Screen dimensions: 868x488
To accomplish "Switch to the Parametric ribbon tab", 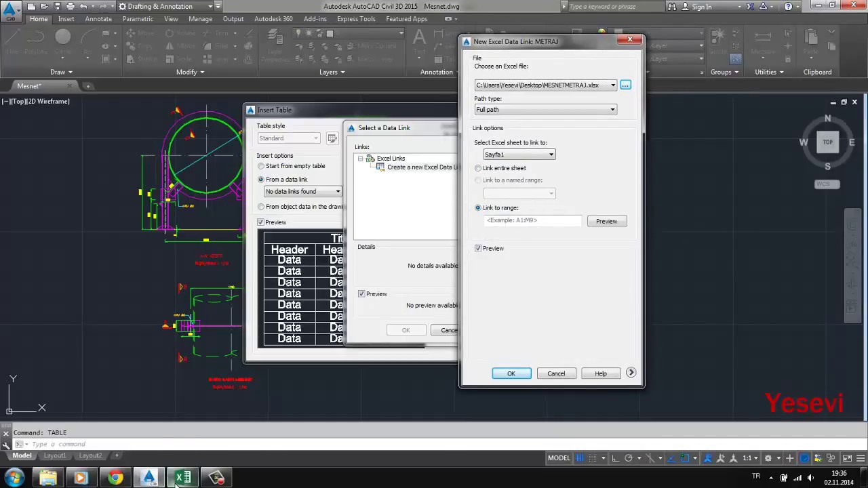I will [x=138, y=19].
